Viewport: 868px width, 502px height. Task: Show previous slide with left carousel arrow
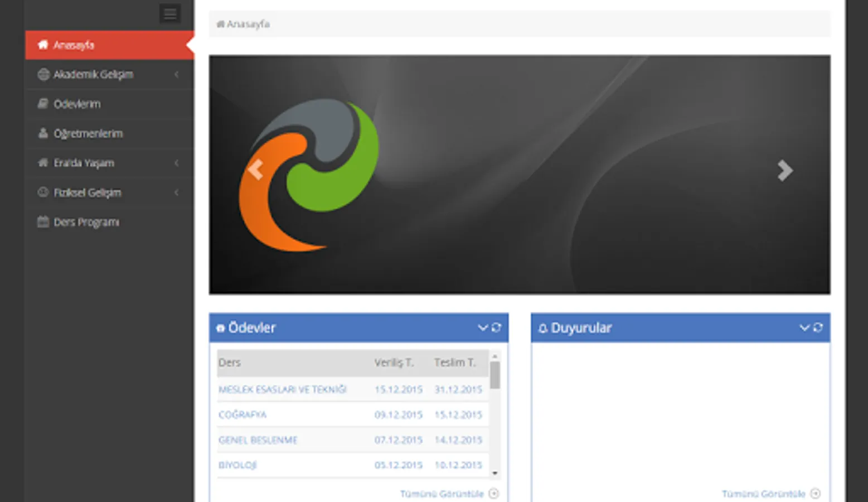coord(255,169)
